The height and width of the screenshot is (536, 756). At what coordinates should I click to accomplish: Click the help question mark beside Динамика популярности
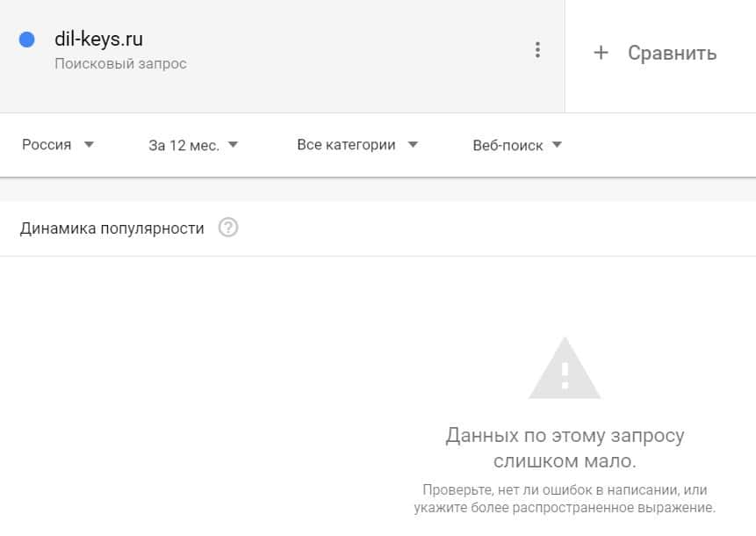228,228
